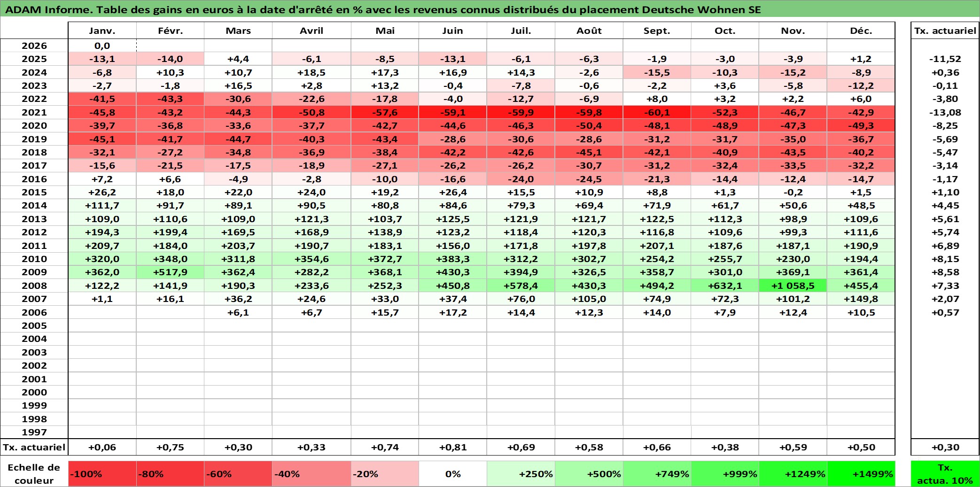The width and height of the screenshot is (980, 487).
Task: Click the +7,2 cell for Janv. 2016
Action: click(102, 179)
